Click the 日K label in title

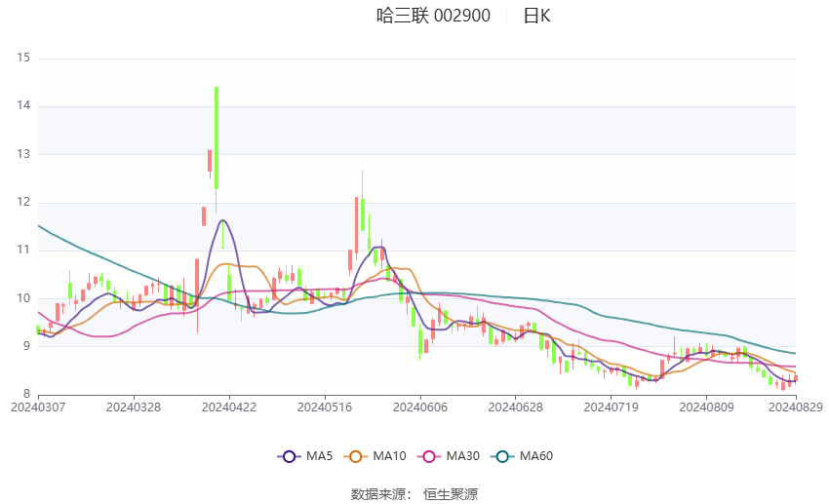(x=536, y=16)
